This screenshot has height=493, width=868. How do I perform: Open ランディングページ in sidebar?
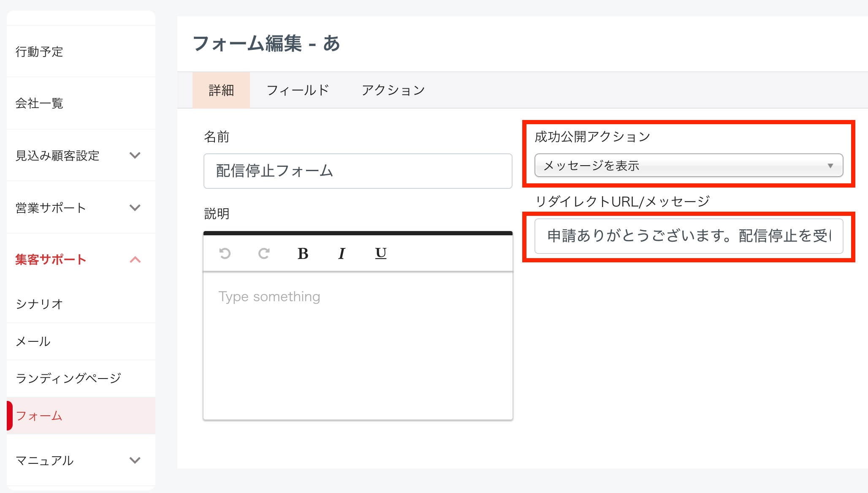coord(68,379)
